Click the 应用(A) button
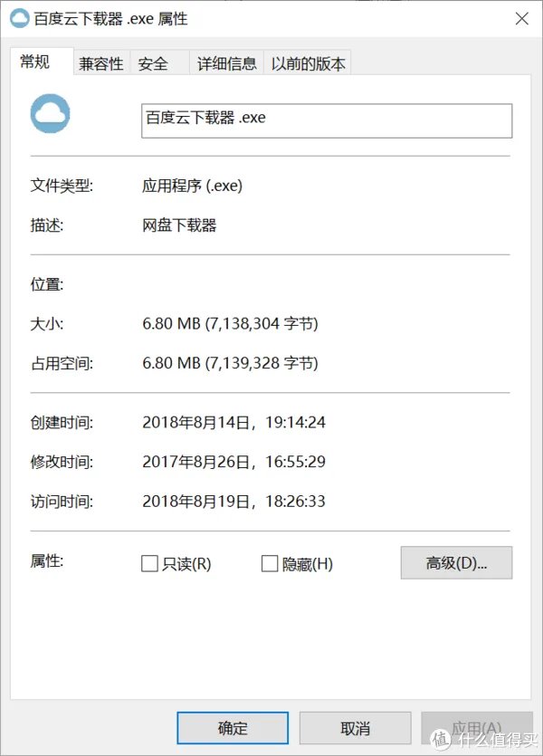Screen dimensions: 543x756 tap(477, 728)
